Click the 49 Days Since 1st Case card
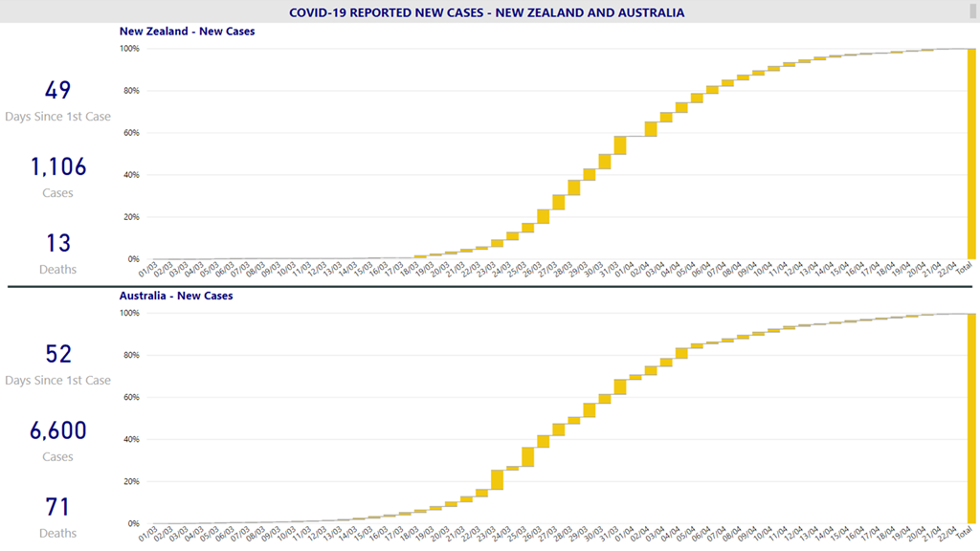The height and width of the screenshot is (551, 980). pos(58,100)
